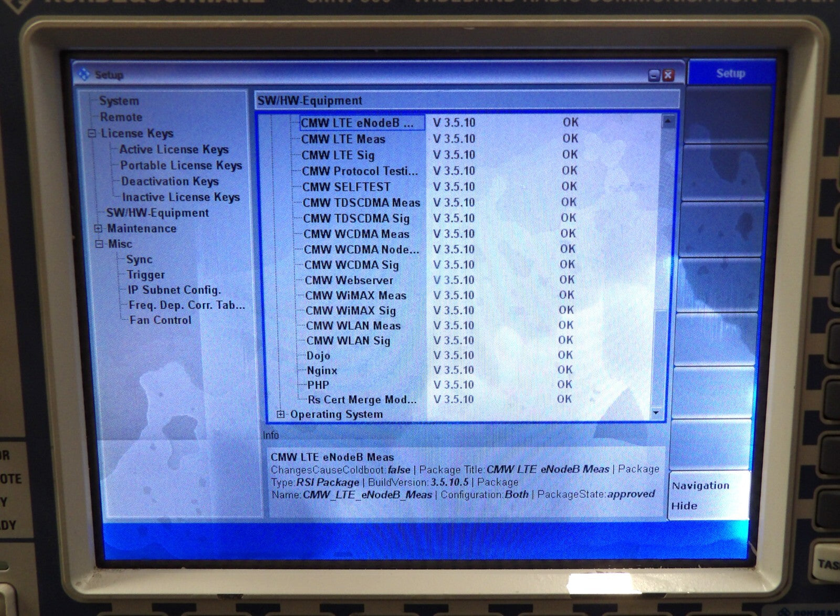This screenshot has height=616, width=840.
Task: Select Sync under Misc
Action: [x=139, y=259]
